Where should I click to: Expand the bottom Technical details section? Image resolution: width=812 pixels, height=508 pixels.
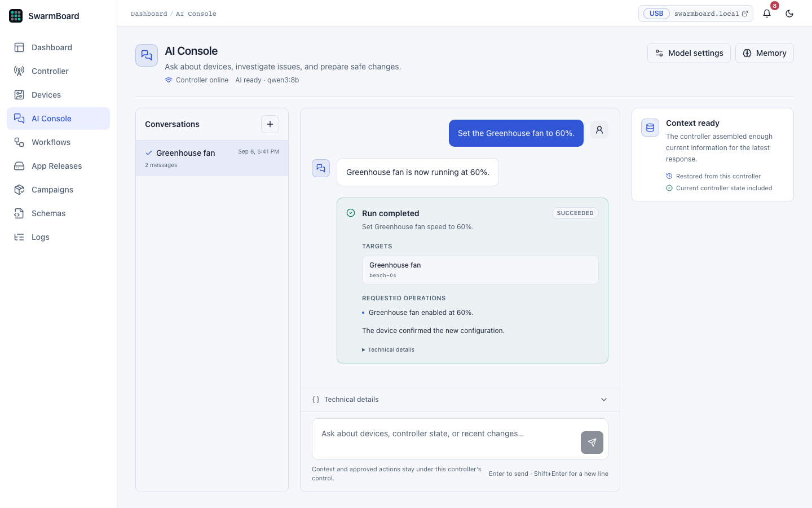[460, 400]
